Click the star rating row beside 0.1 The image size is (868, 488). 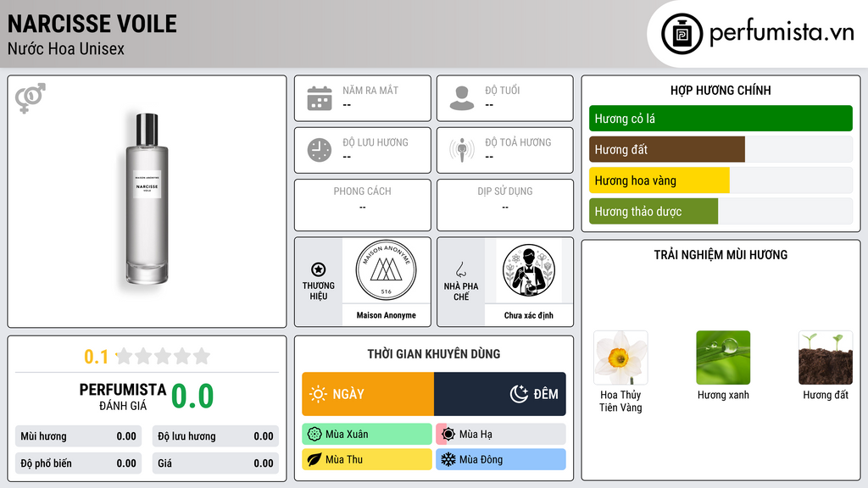163,356
